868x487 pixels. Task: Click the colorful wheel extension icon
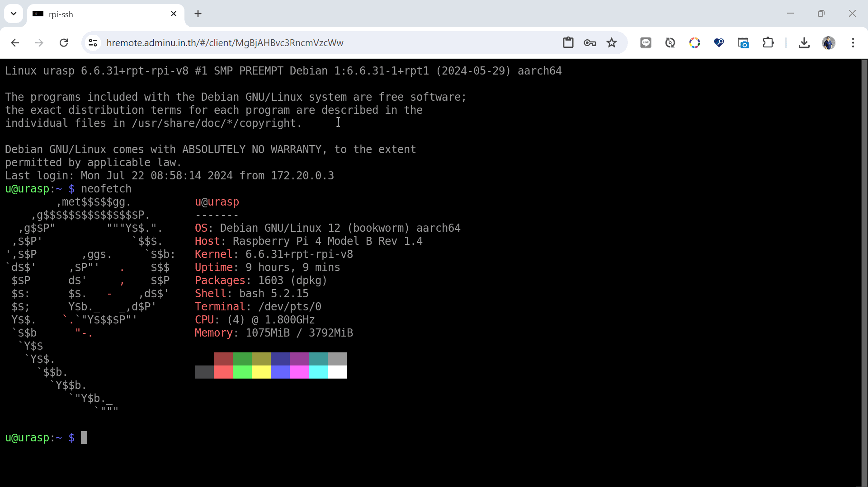(695, 43)
